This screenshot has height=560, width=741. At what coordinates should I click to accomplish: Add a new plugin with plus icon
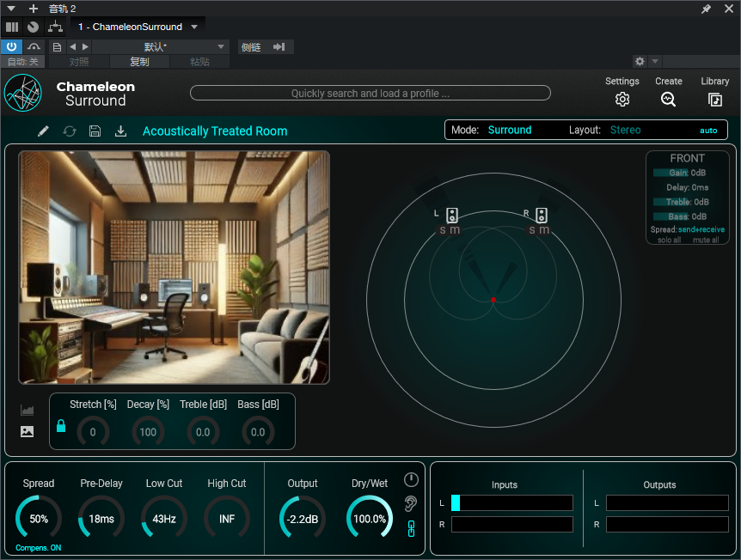click(33, 9)
